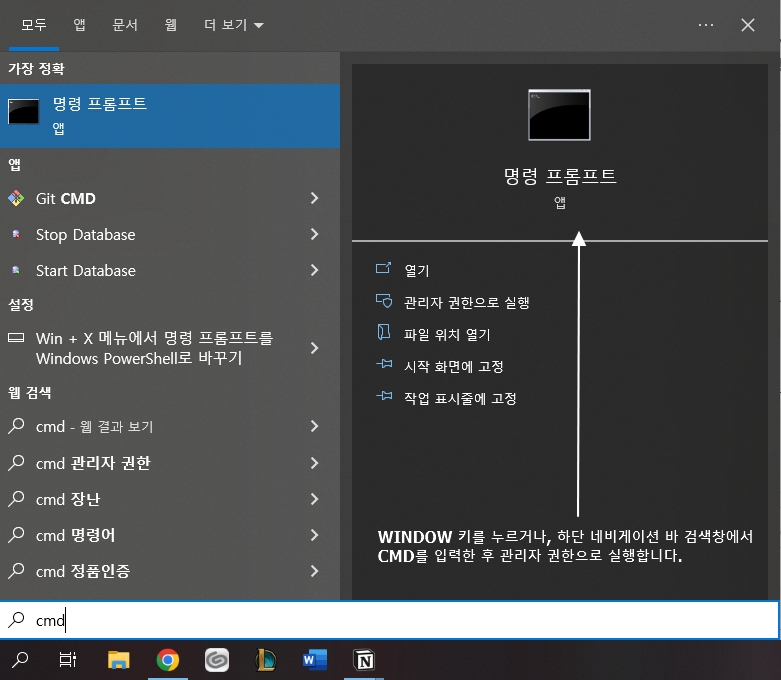781x680 pixels.
Task: Select 작업 표시줄에 고정
Action: click(x=460, y=399)
